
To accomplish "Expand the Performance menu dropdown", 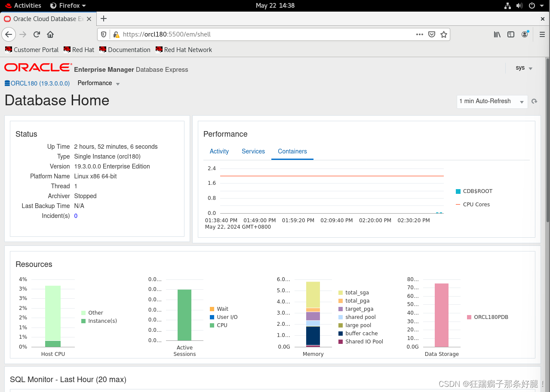I will coord(98,83).
